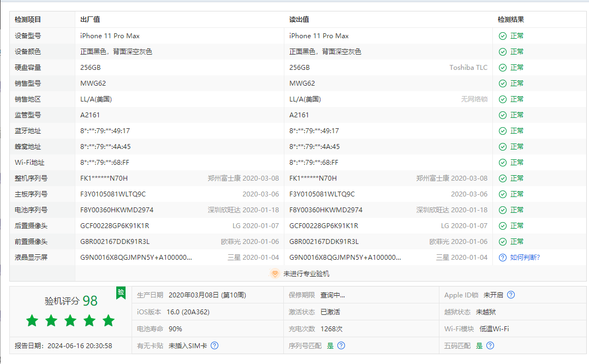Click the 检测结果 column header
Viewport: 589px width, 364px height.
click(x=511, y=20)
